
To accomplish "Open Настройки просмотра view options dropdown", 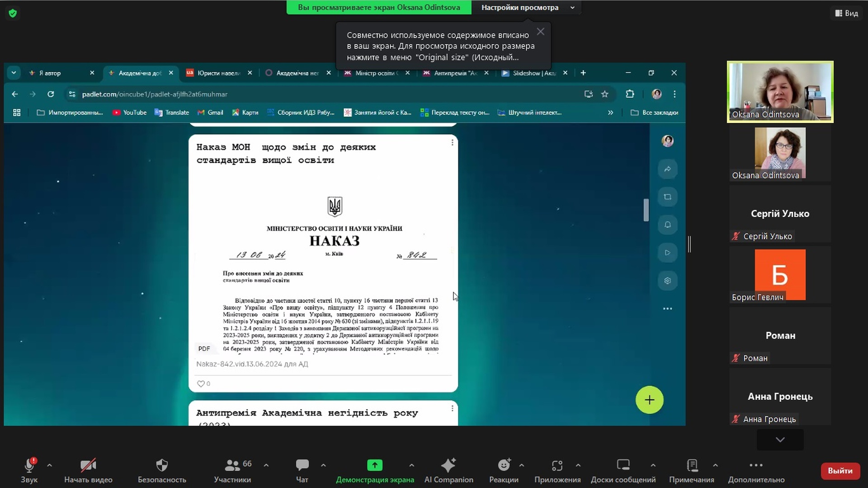I will coord(527,7).
